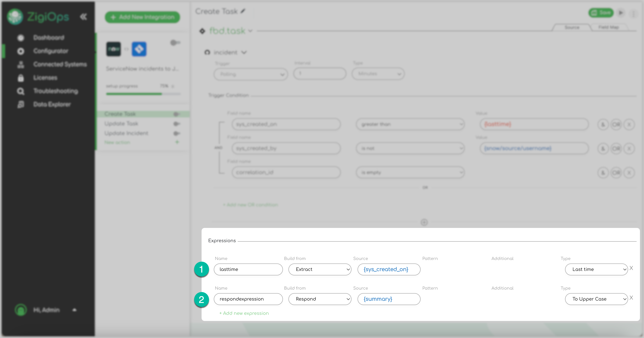Viewport: 644px width, 338px height.
Task: Click Add New Integration button
Action: coord(142,17)
